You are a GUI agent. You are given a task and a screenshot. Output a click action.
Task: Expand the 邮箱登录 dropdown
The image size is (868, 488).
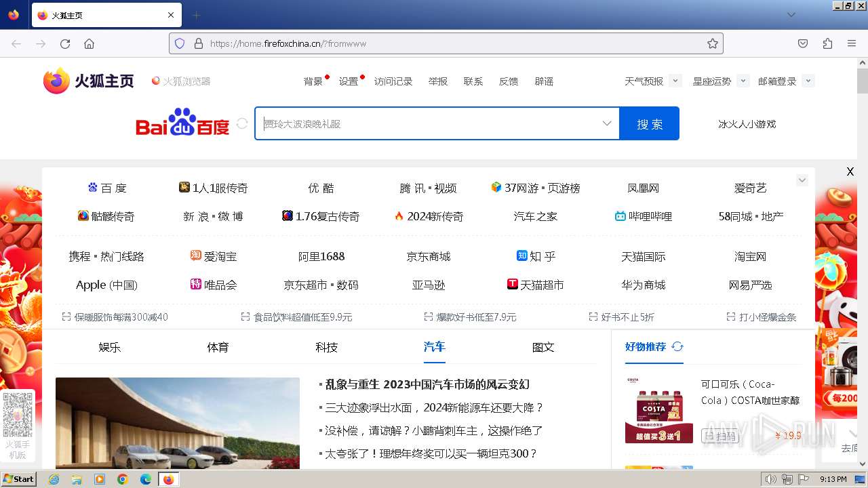pos(808,81)
